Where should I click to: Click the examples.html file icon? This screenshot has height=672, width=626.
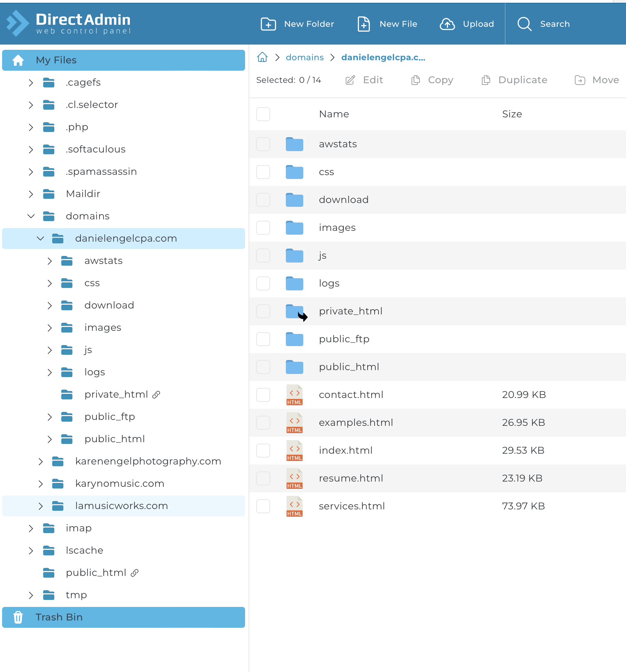[295, 423]
